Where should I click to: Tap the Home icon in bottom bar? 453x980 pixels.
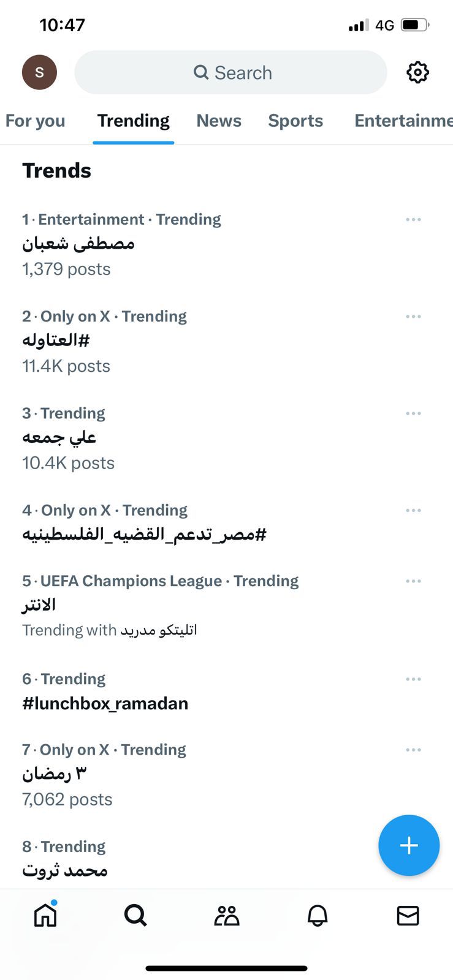(45, 915)
